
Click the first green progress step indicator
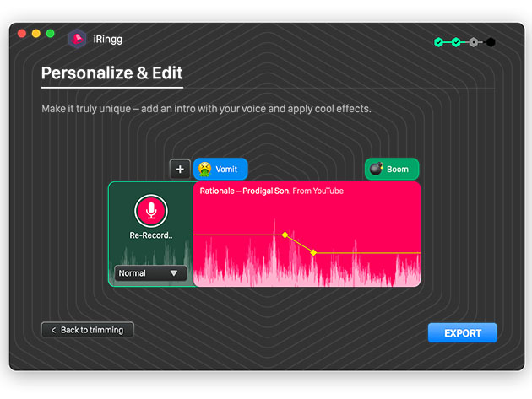(439, 42)
